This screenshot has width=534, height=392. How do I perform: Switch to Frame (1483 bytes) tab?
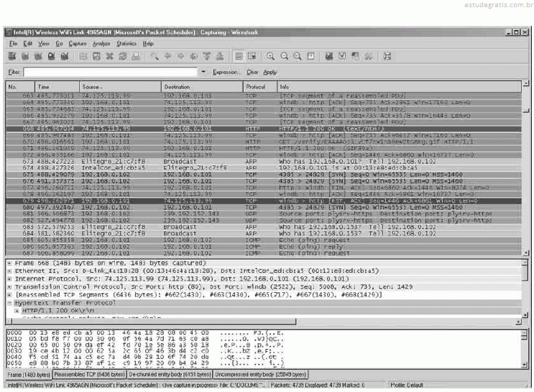(29, 375)
